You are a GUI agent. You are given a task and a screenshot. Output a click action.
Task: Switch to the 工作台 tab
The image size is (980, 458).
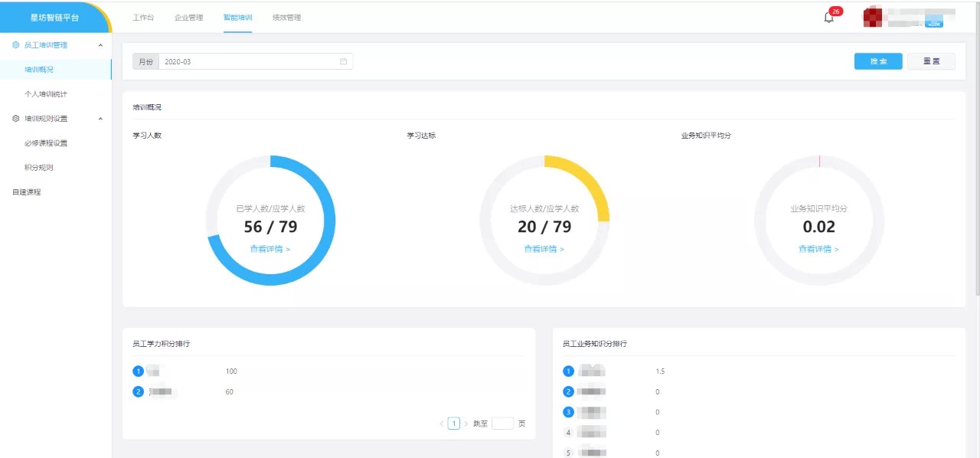(x=143, y=18)
